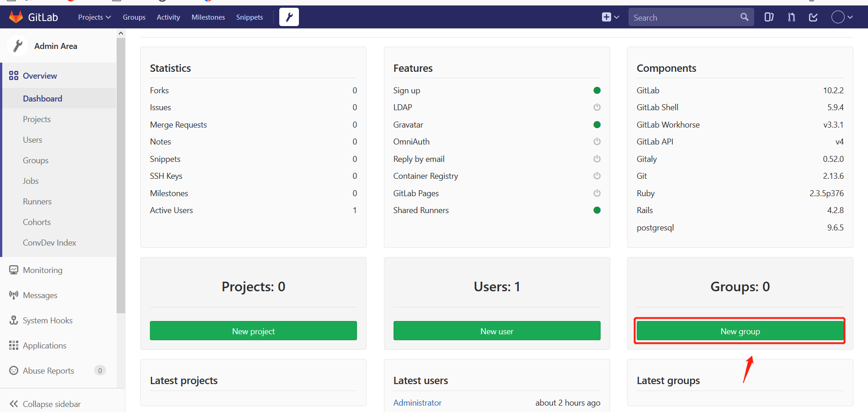
Task: Click the Monitoring sidebar label
Action: pyautogui.click(x=43, y=270)
